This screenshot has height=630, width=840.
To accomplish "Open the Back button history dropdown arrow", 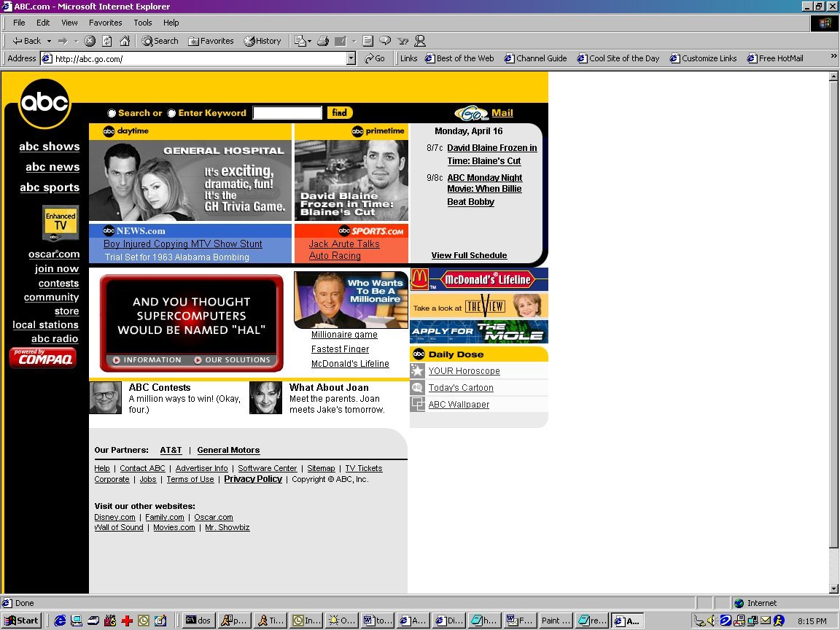I will (50, 41).
